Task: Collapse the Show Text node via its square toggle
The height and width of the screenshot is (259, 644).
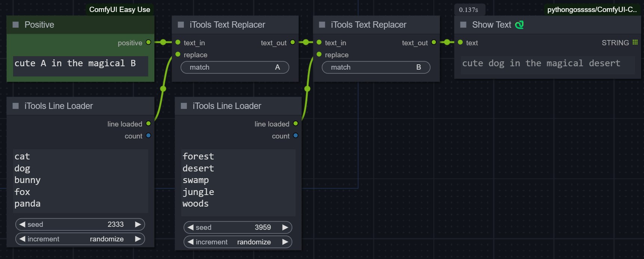Action: [463, 25]
